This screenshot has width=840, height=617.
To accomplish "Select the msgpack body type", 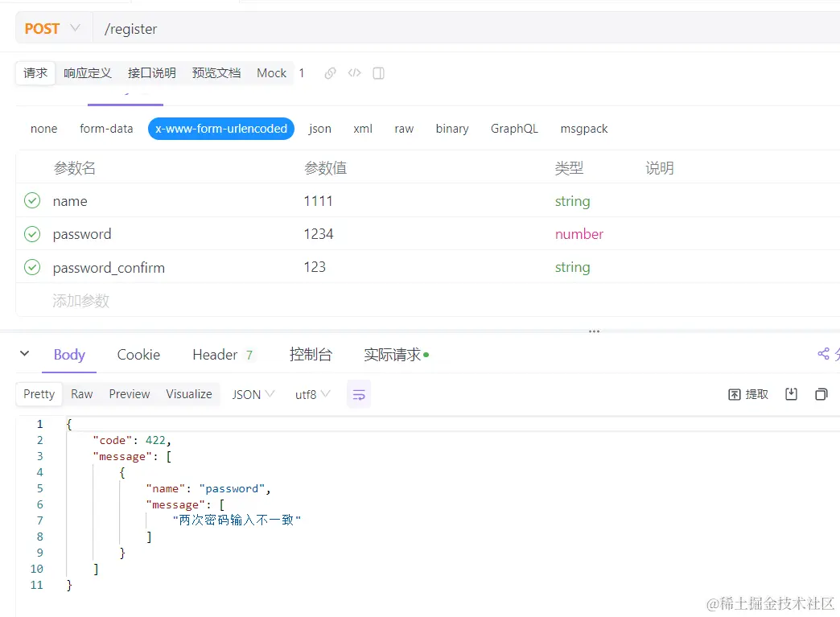I will [x=584, y=129].
